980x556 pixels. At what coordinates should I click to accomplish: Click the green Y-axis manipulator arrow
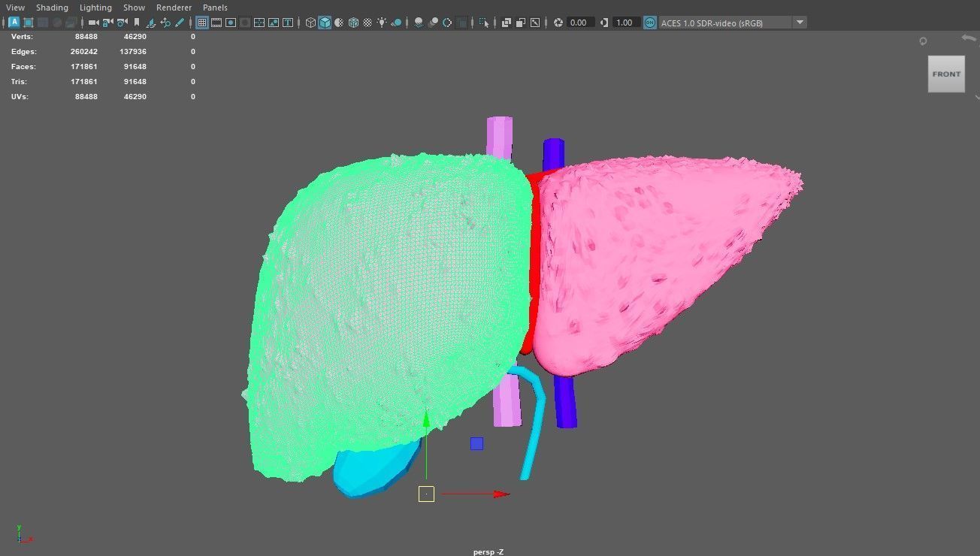click(426, 419)
